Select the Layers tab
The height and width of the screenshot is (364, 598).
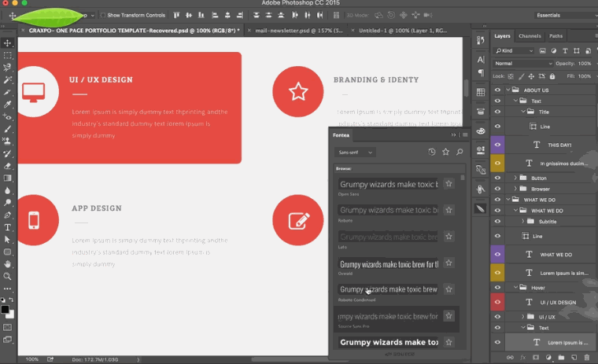click(502, 36)
